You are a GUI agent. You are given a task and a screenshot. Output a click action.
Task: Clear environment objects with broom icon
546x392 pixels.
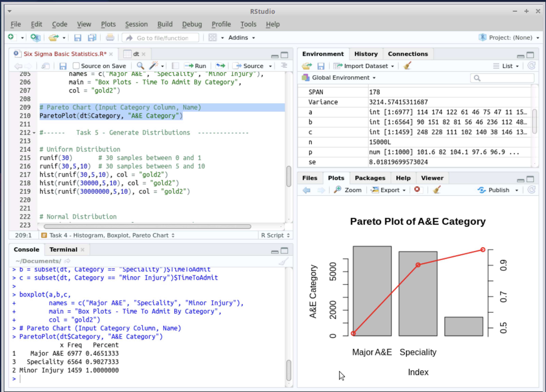(407, 66)
